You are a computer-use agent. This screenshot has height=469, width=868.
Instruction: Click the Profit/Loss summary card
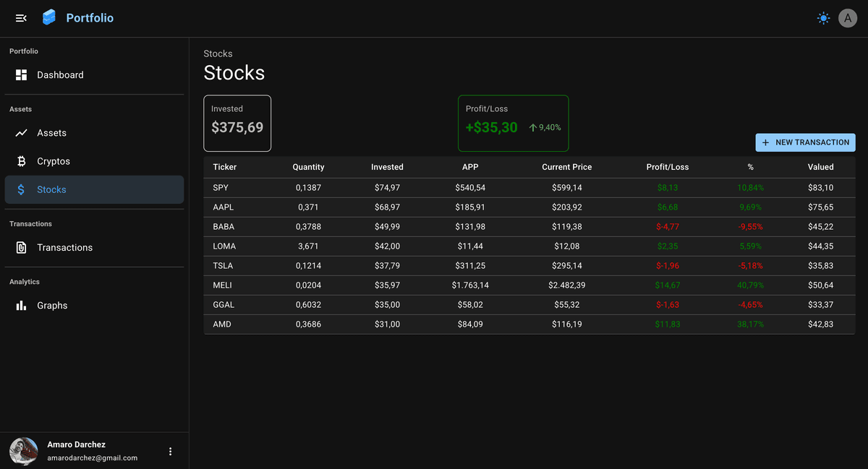[x=514, y=124]
